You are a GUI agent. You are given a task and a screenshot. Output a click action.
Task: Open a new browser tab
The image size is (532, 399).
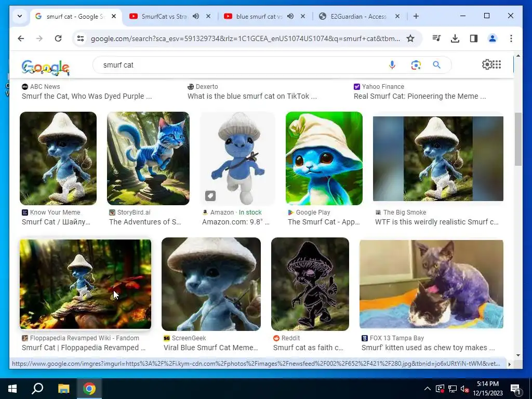point(416,16)
